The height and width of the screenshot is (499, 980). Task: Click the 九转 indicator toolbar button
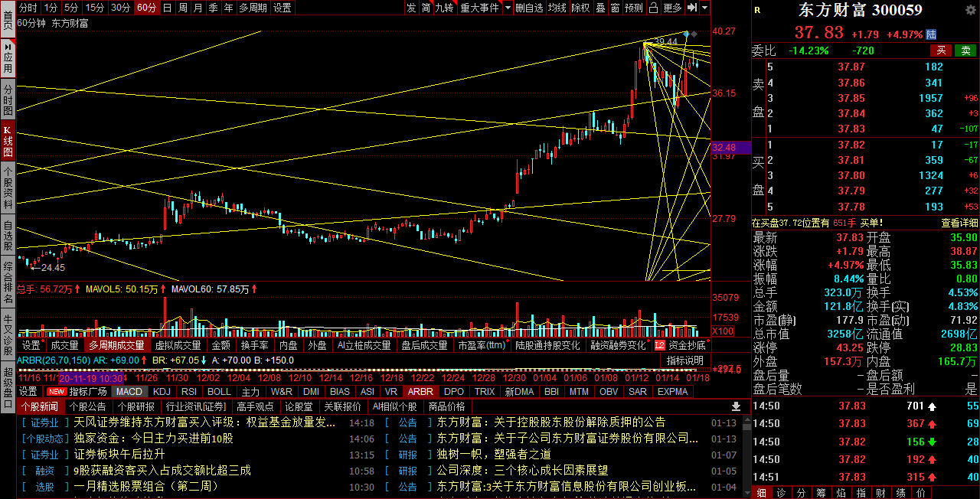click(444, 8)
